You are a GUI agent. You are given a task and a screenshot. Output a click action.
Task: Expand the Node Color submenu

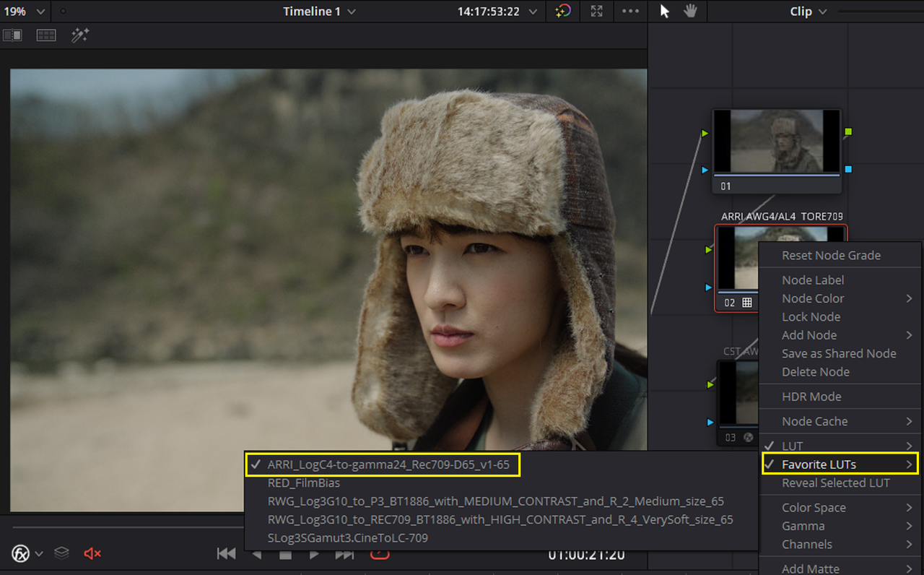pos(840,298)
